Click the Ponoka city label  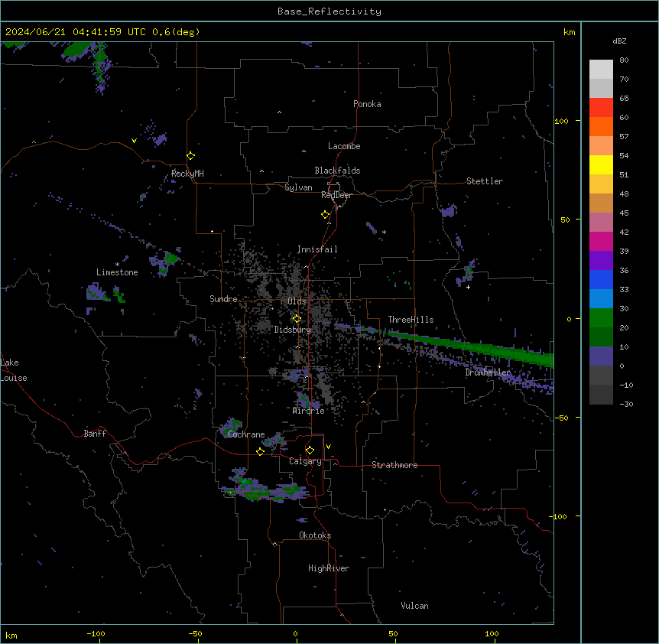click(x=367, y=104)
